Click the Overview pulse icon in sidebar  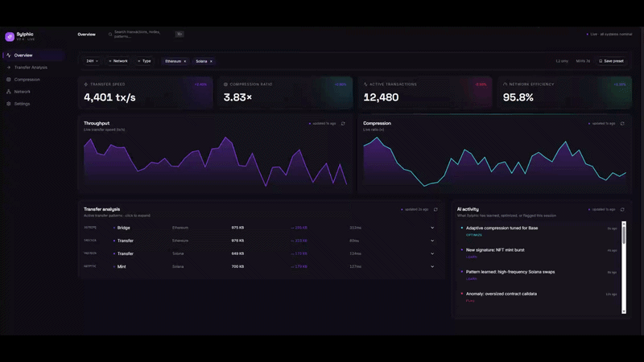(x=8, y=55)
